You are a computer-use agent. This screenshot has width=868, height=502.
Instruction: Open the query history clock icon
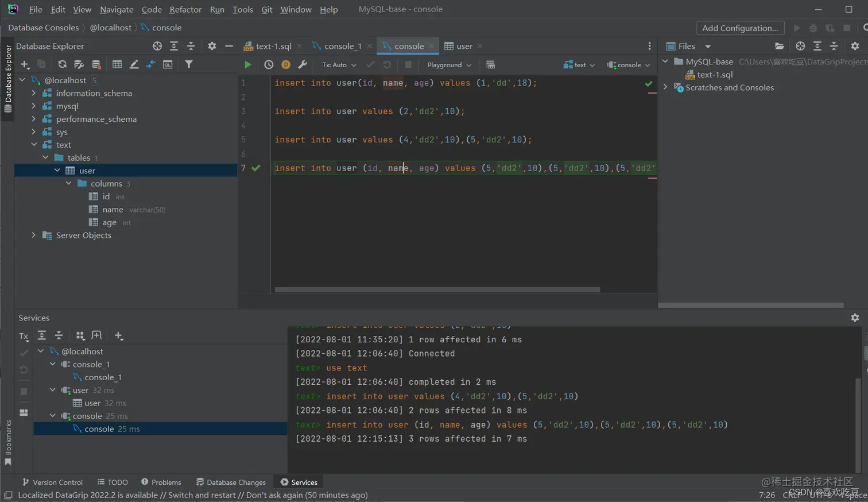[x=269, y=65]
